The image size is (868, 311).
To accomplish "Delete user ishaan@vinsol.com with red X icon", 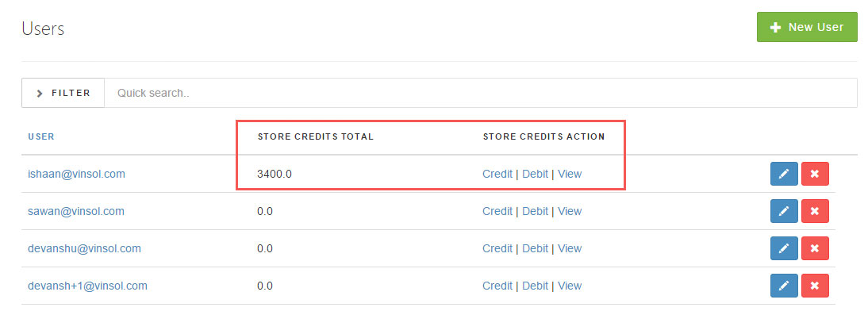I will click(815, 174).
